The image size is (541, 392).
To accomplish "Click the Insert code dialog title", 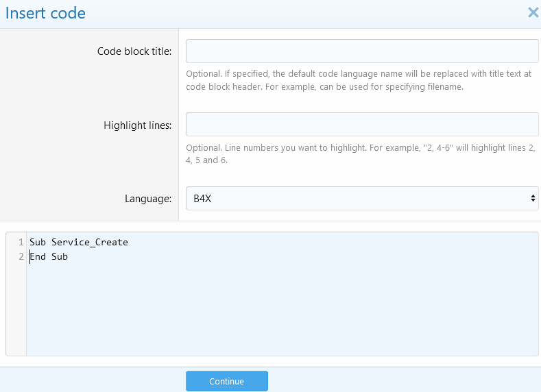I will click(45, 12).
